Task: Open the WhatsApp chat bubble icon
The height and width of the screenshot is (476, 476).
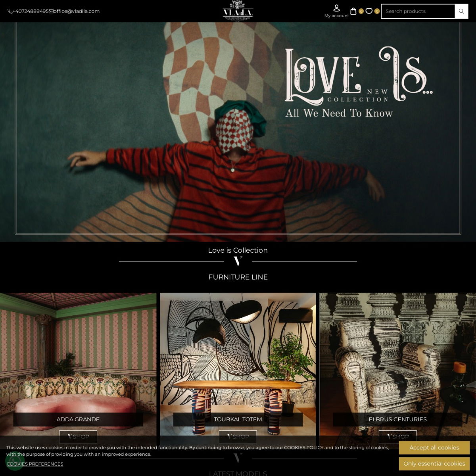Action: [x=15, y=461]
